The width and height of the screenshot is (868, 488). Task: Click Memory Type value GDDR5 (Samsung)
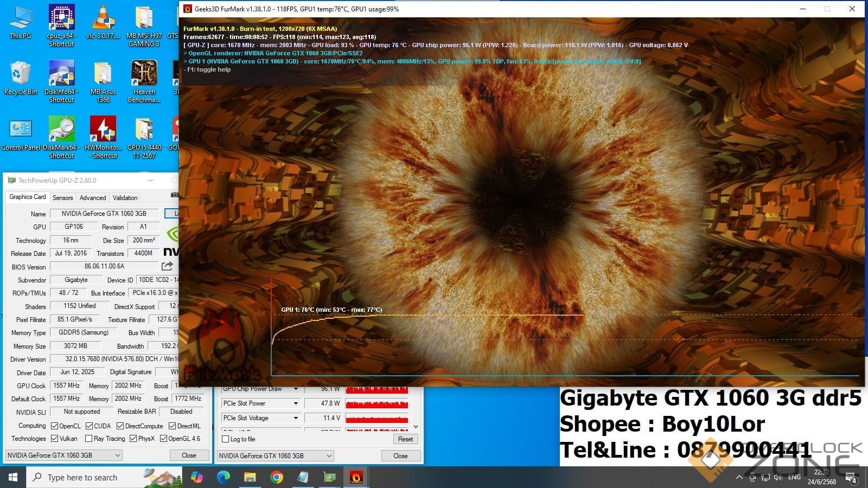[x=84, y=332]
